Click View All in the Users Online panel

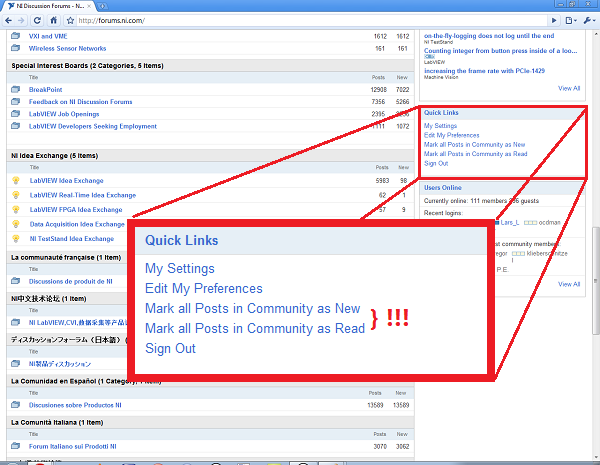coord(569,284)
